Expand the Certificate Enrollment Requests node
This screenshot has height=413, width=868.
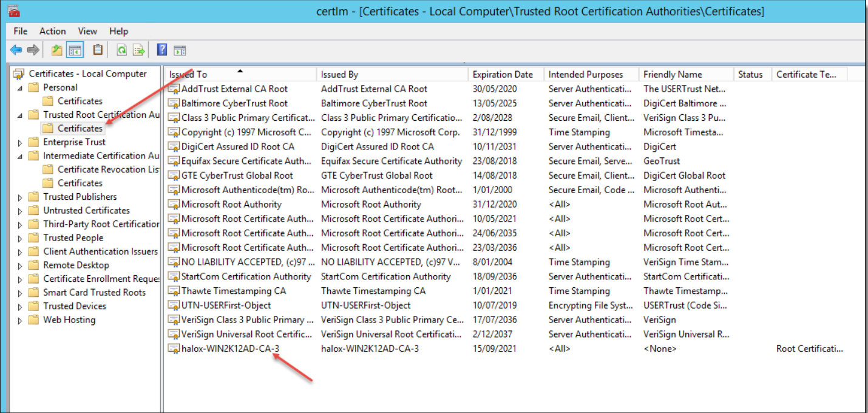coord(20,279)
